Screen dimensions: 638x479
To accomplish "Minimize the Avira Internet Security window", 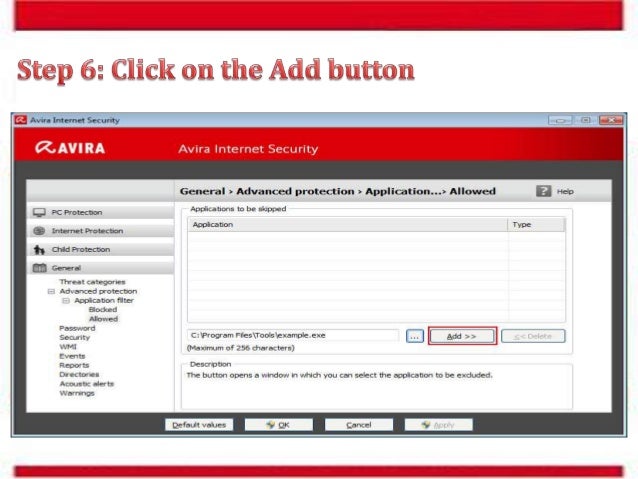I will (560, 120).
